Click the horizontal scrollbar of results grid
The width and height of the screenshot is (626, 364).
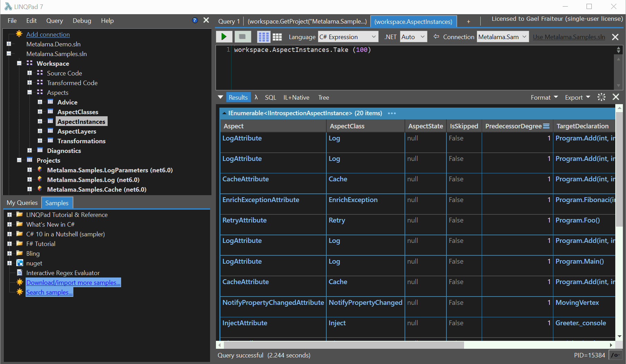344,345
